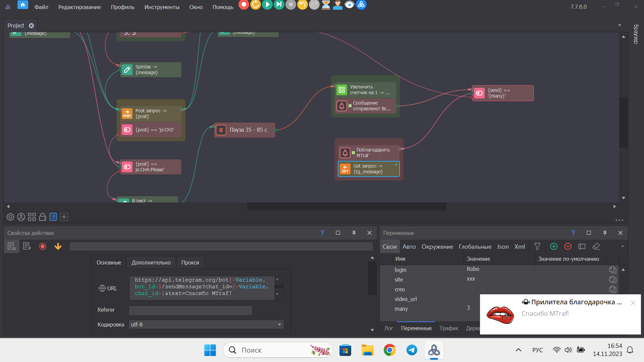Screen dimensions: 644x362
Task: Switch to the Дополнительно tab
Action: (x=151, y=262)
